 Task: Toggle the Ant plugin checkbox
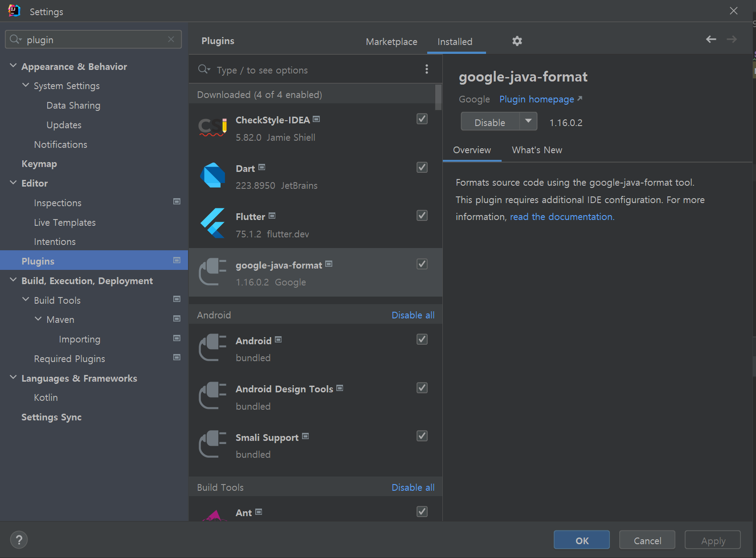pyautogui.click(x=422, y=512)
